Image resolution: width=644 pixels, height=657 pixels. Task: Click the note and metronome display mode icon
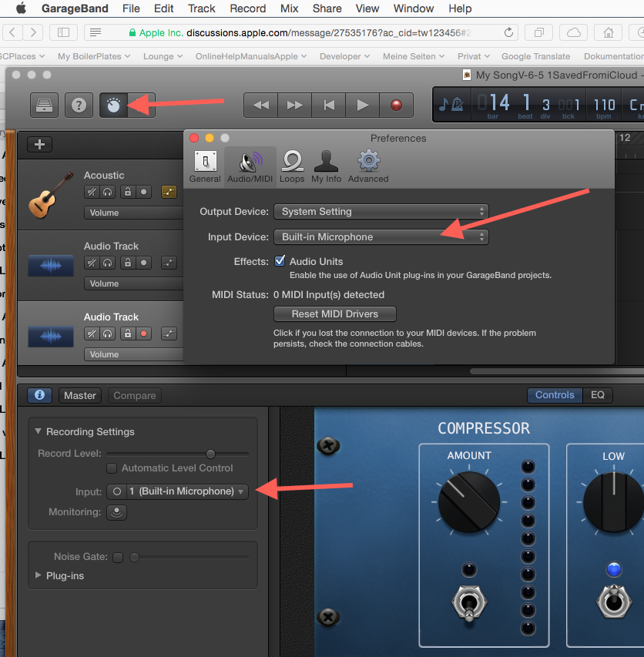tap(451, 104)
